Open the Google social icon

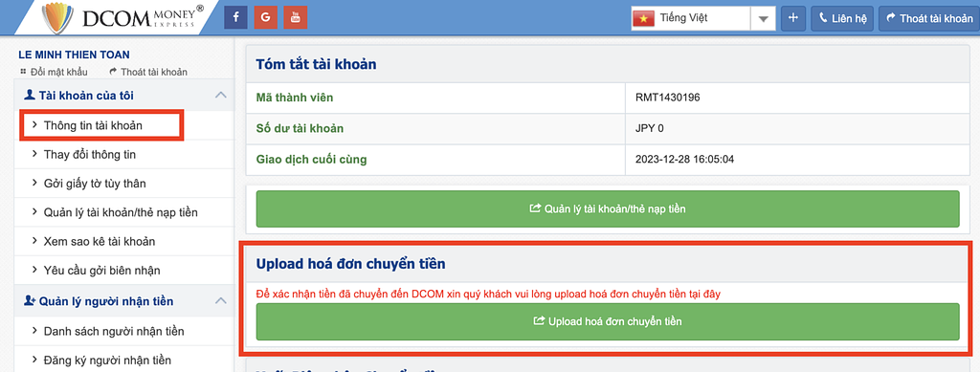[266, 17]
